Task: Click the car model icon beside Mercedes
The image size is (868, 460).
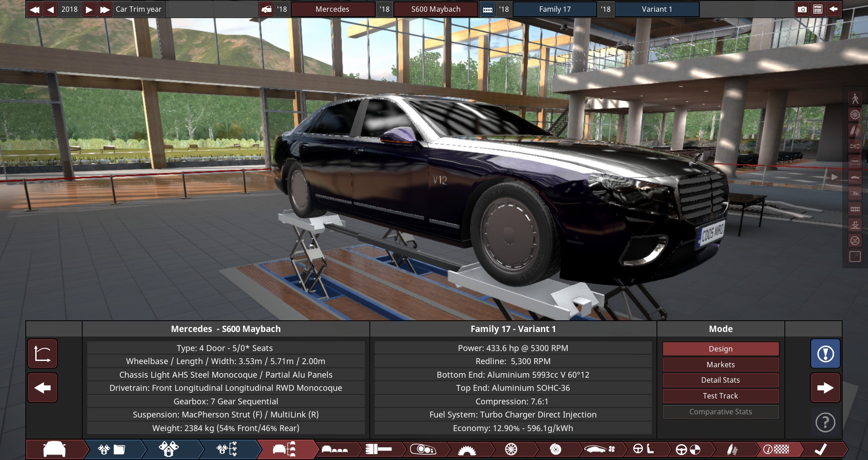Action: click(267, 9)
